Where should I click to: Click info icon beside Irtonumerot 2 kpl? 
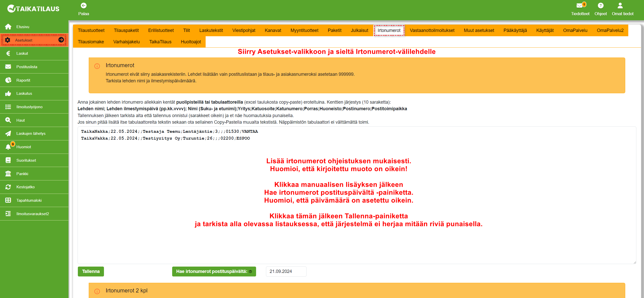pos(97,291)
